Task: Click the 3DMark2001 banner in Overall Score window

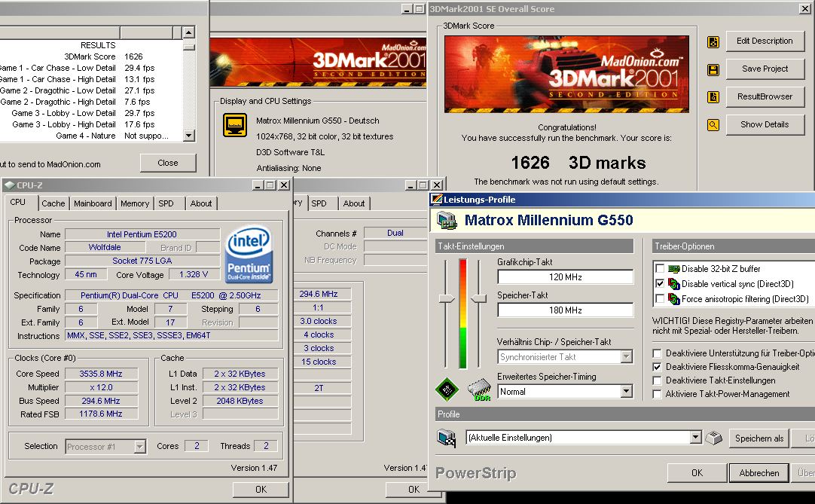Action: click(x=566, y=75)
